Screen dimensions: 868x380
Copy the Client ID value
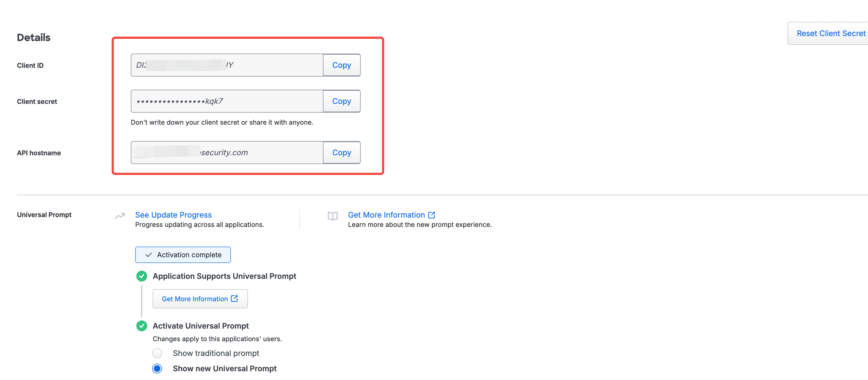(x=341, y=65)
